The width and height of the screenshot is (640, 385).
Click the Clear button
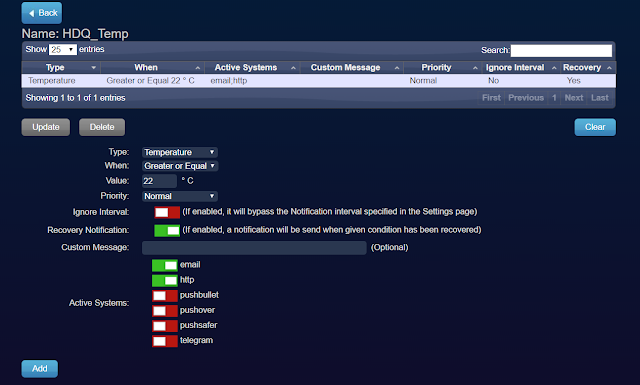click(x=595, y=127)
